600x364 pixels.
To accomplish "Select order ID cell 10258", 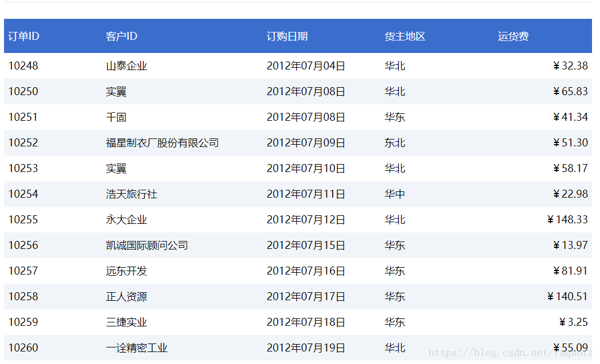I will coord(23,296).
